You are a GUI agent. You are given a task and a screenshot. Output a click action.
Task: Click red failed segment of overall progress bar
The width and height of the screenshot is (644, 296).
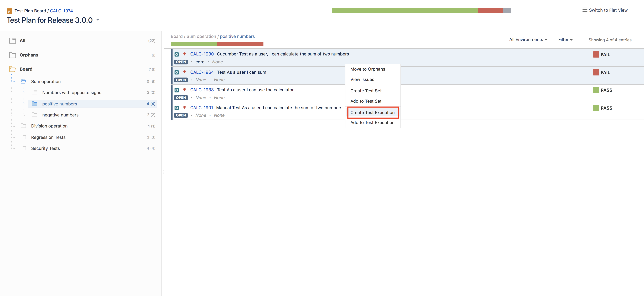[x=490, y=11]
